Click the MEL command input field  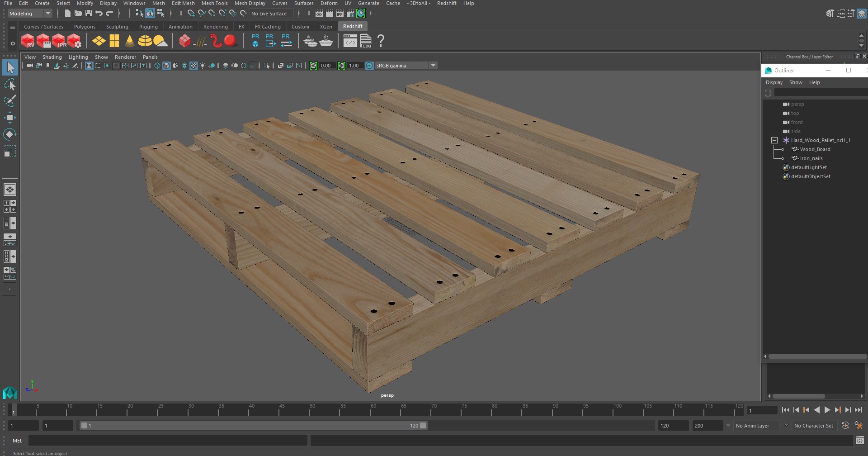(167, 441)
